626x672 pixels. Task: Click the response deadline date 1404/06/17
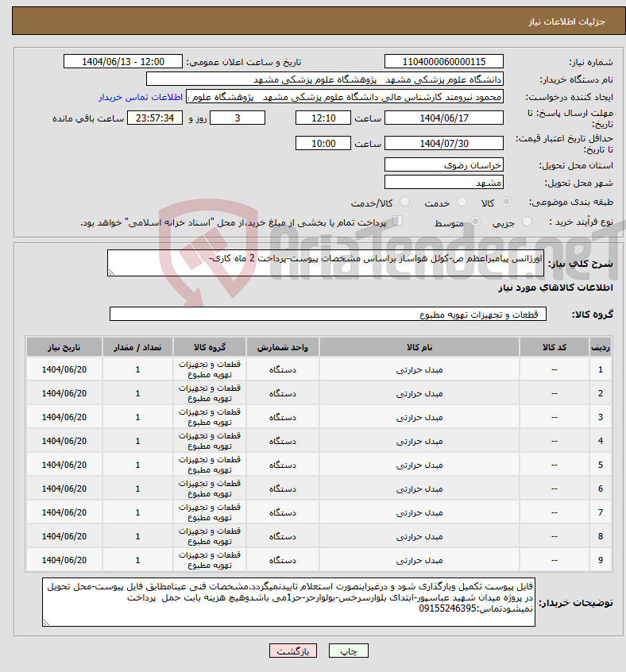coord(444,118)
